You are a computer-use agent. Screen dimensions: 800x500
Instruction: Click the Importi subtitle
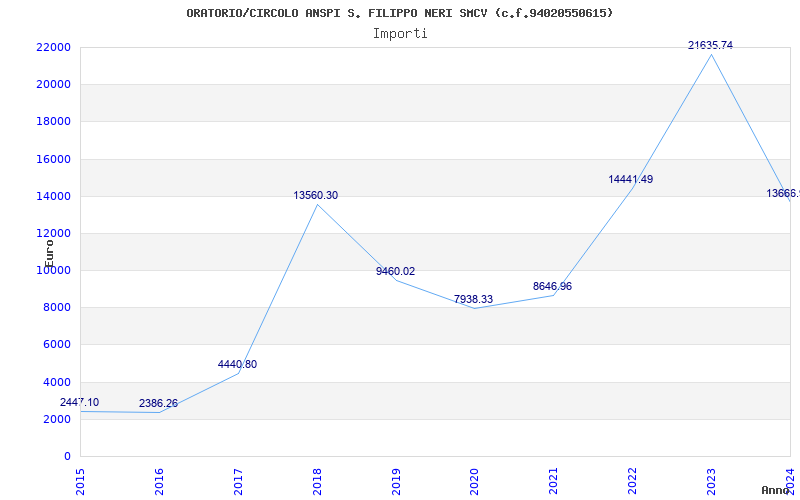pyautogui.click(x=400, y=34)
